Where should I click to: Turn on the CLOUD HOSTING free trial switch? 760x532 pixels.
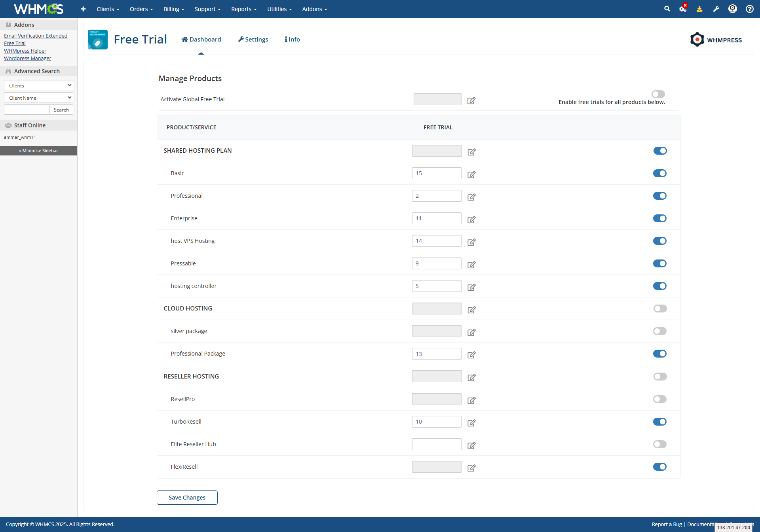click(x=659, y=309)
